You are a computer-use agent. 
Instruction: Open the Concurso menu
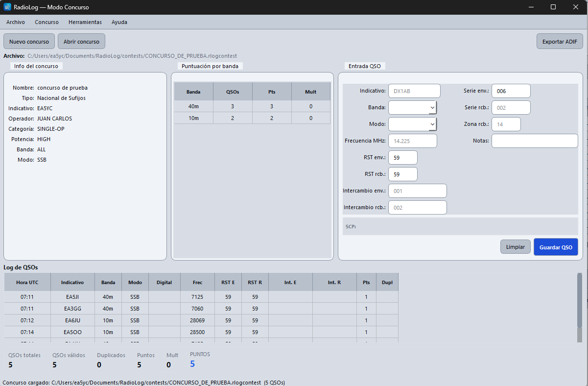[x=47, y=22]
